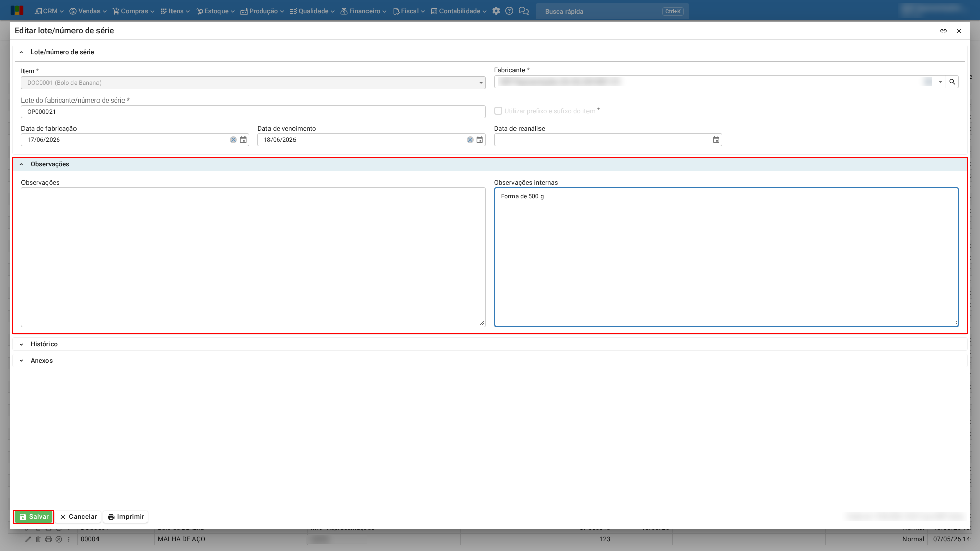The width and height of the screenshot is (980, 551).
Task: Expand the Anexos section
Action: point(21,361)
